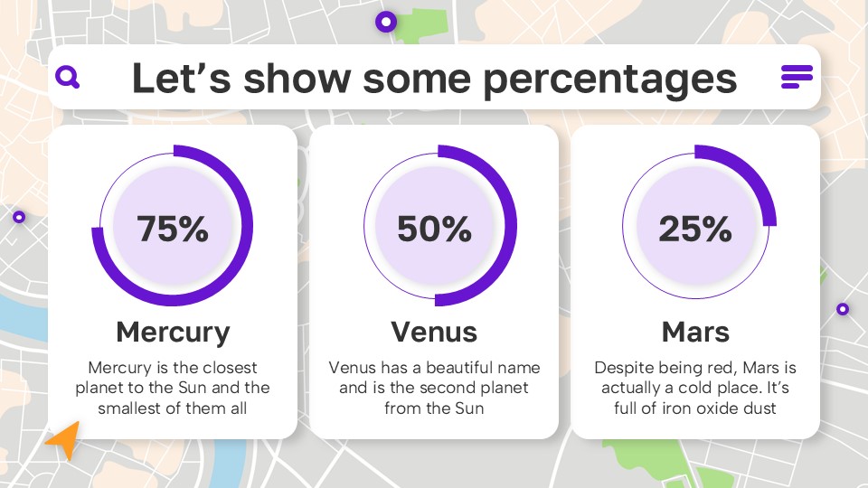Click the purple map pin at top
This screenshot has width=868, height=488.
(386, 21)
